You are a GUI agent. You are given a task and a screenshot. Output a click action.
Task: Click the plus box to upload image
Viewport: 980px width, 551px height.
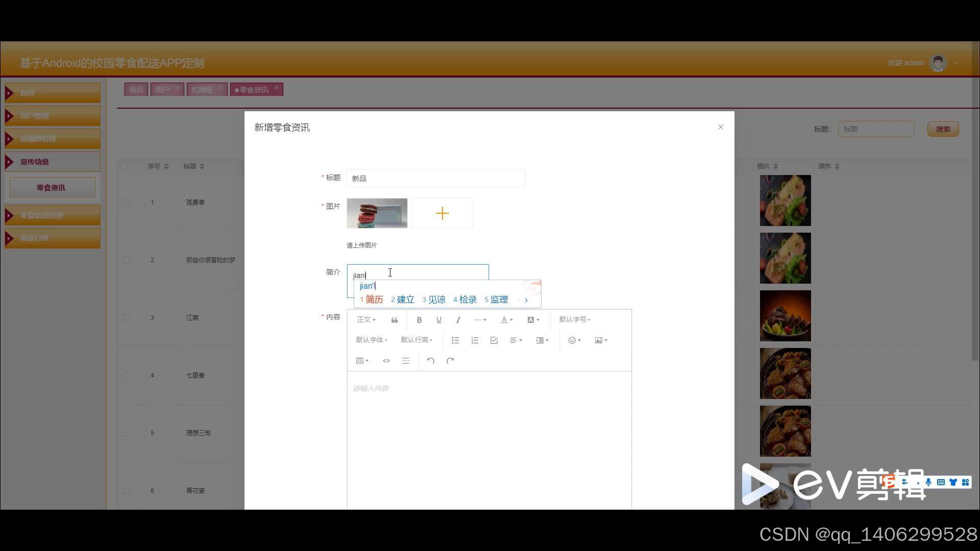tap(443, 213)
